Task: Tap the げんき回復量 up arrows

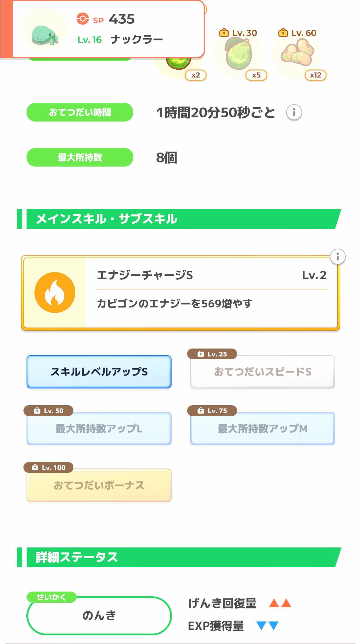Action: 280,603
